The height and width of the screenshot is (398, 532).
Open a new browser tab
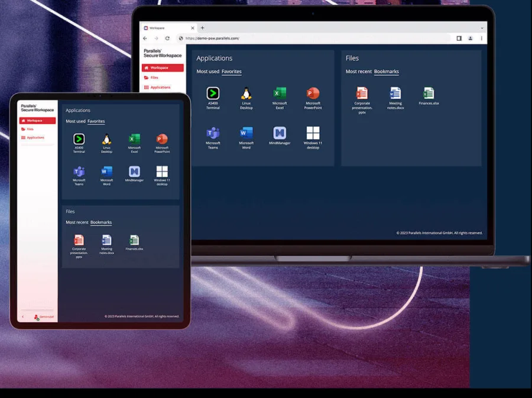coord(203,28)
